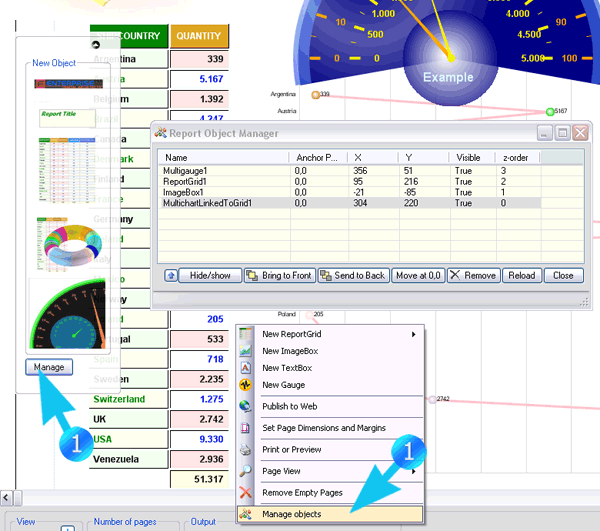This screenshot has width=600, height=531.
Task: Select the MultichartLinkedToGrid1 row
Action: pyautogui.click(x=350, y=203)
